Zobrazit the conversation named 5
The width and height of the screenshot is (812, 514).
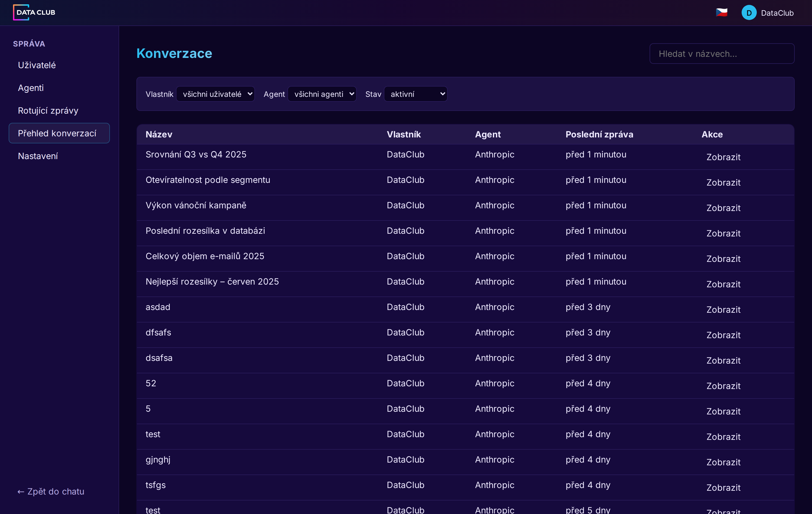723,411
